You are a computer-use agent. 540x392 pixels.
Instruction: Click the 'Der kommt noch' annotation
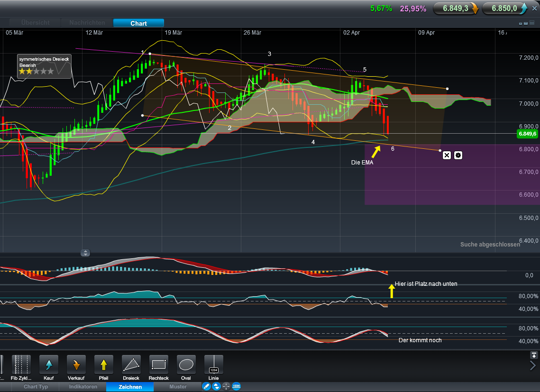(x=420, y=340)
